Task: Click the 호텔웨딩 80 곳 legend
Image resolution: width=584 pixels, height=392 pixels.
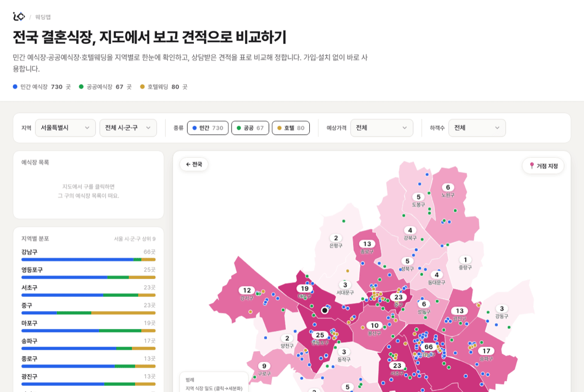Action: click(164, 87)
